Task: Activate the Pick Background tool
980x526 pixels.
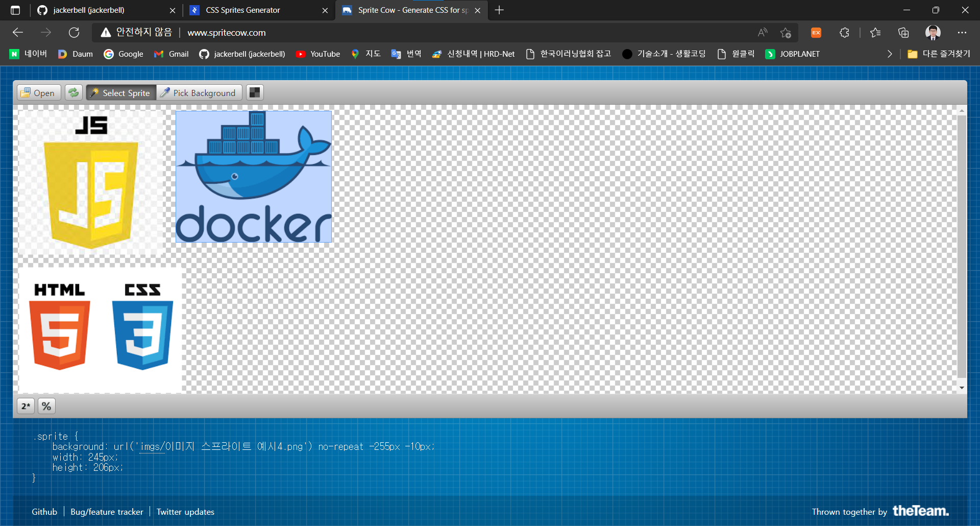Action: click(x=199, y=92)
